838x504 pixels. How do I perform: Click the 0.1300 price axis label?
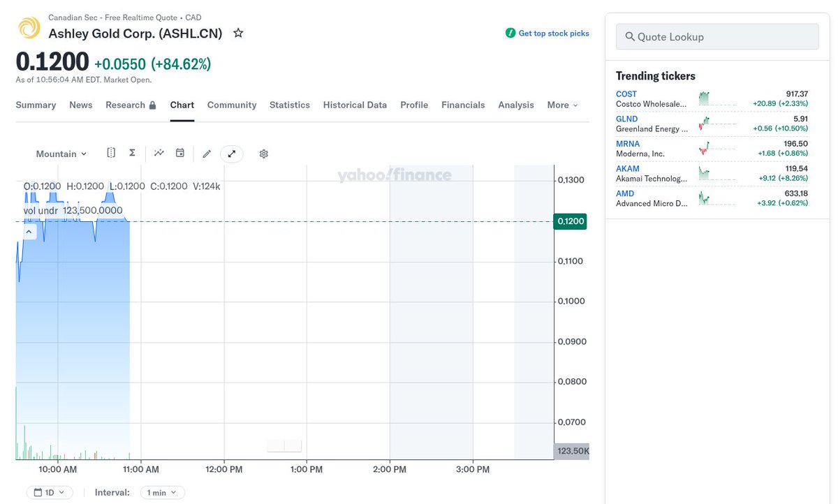(571, 180)
